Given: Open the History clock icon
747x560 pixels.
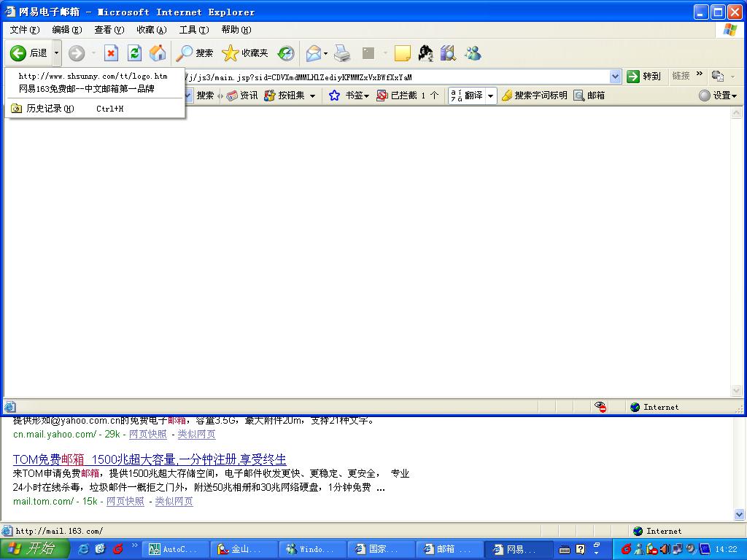Looking at the screenshot, I should point(286,52).
